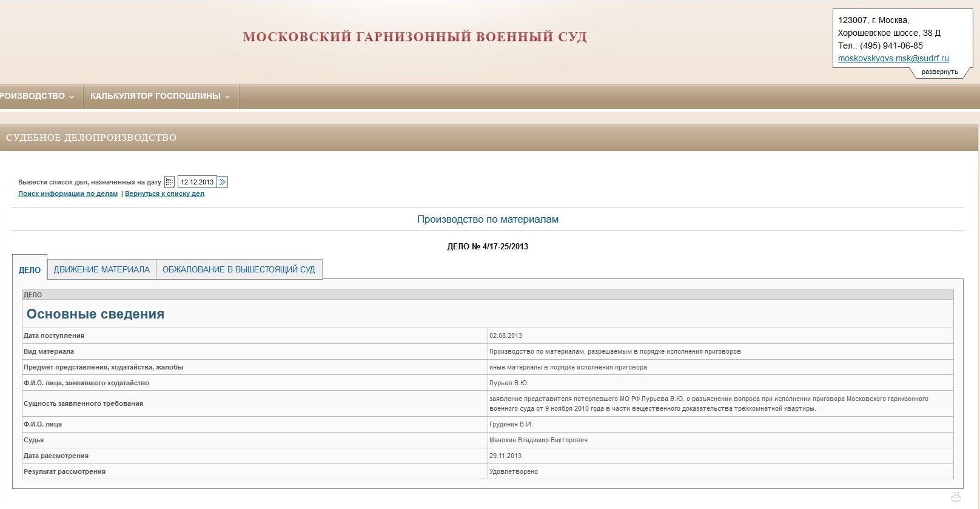Open the calendar picker icon beside the date
Screen dimensions: 980x509
pyautogui.click(x=169, y=182)
